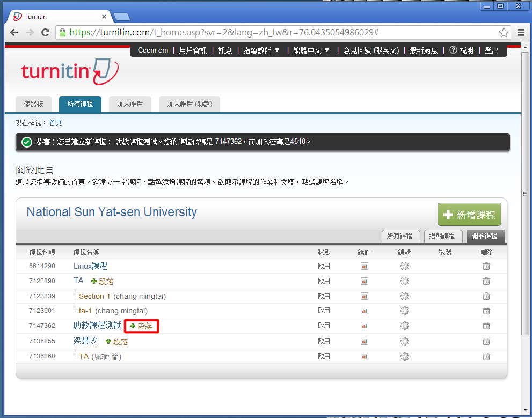Viewport: 532px width, 418px height.
Task: Expand the 指導教師 role dropdown
Action: coord(261,50)
